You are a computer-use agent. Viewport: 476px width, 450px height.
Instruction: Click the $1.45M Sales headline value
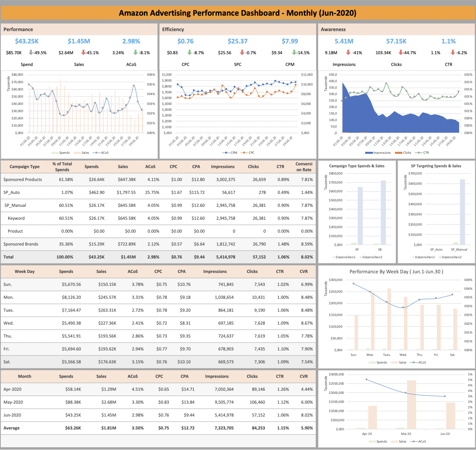pyautogui.click(x=79, y=41)
